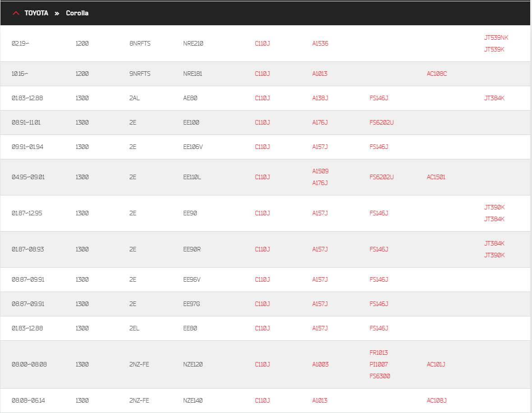Image resolution: width=532 pixels, height=413 pixels.
Task: Open A176J link in EE110L row
Action: tap(320, 183)
